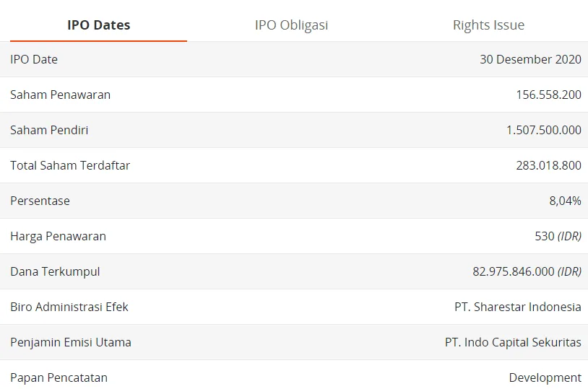Select the Saham Penawaran label
This screenshot has height=389, width=588.
60,95
